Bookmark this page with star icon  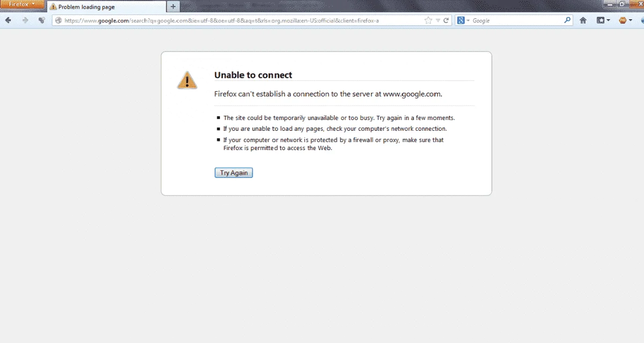point(428,20)
